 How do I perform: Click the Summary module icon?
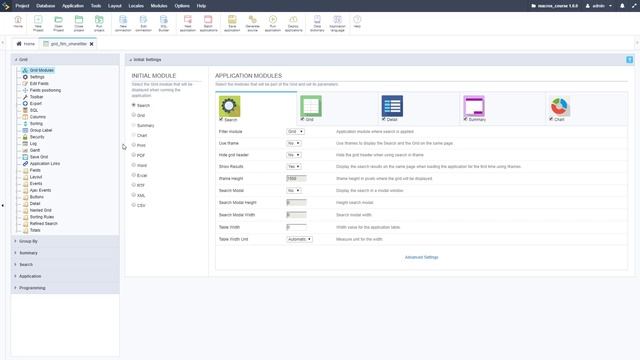[474, 106]
